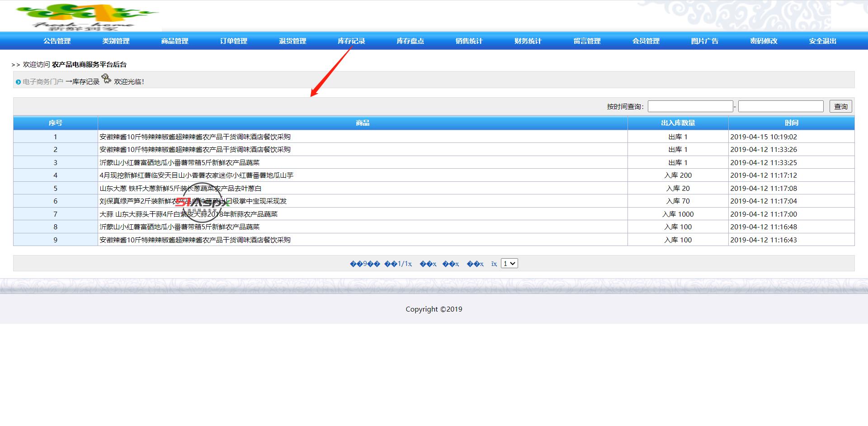Screen dimensions: 868x426
Task: Click the 入库 200 quantity cell
Action: [x=678, y=175]
